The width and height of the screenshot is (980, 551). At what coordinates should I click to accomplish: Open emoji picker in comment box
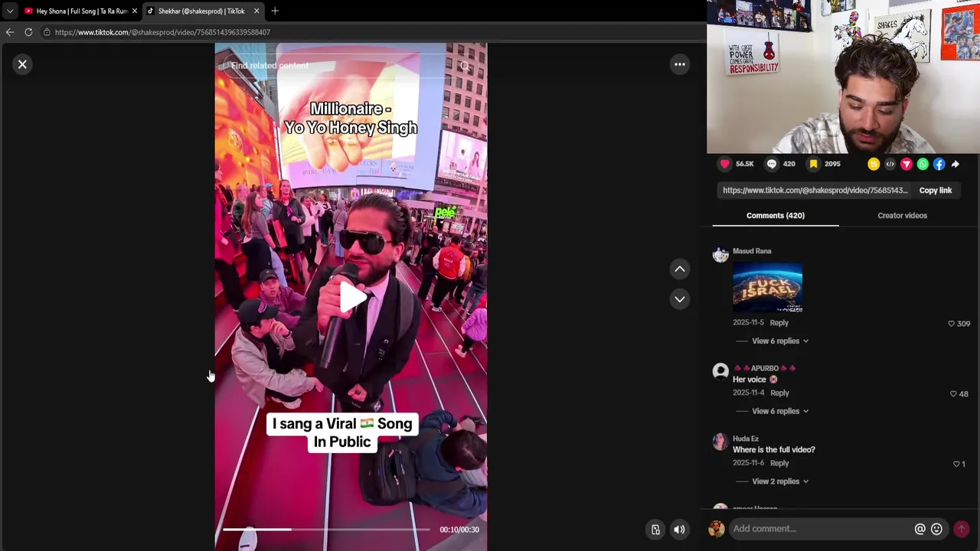tap(936, 529)
